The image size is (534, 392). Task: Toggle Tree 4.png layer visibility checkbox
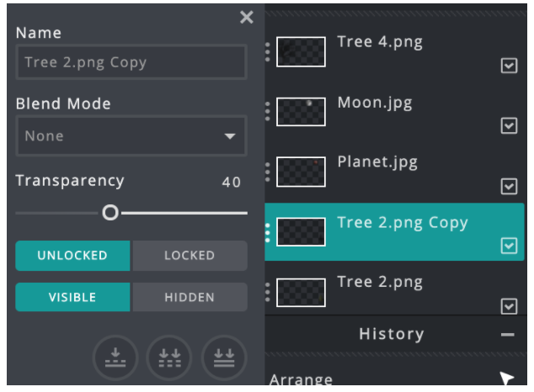pos(509,66)
